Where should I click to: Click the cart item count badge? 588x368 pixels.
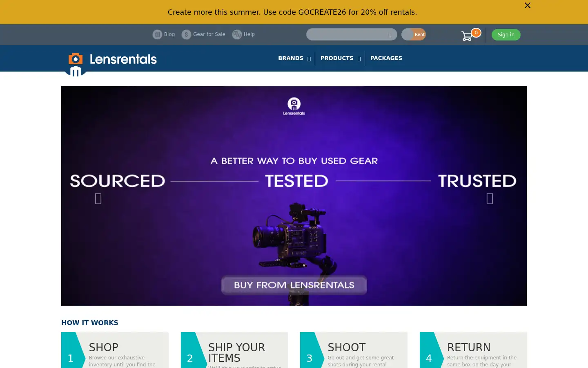[x=476, y=33]
